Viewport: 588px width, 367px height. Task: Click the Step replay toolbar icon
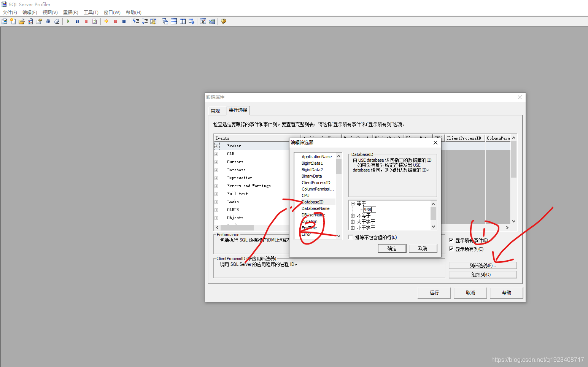[x=136, y=21]
